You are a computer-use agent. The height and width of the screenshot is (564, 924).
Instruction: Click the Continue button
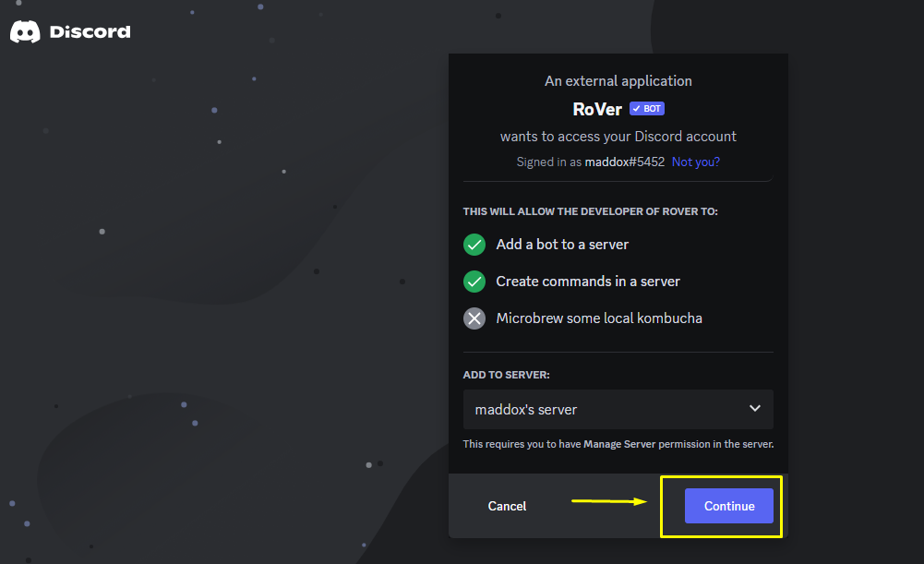point(729,506)
